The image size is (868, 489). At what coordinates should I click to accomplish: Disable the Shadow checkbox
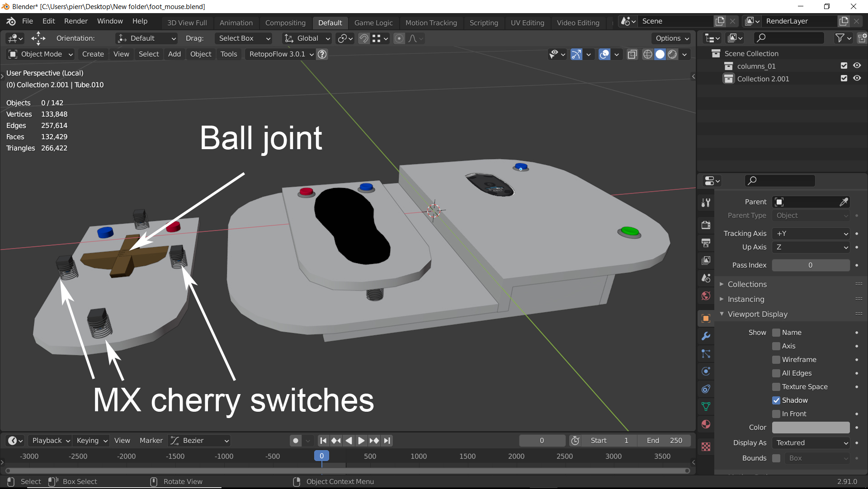[x=776, y=400]
